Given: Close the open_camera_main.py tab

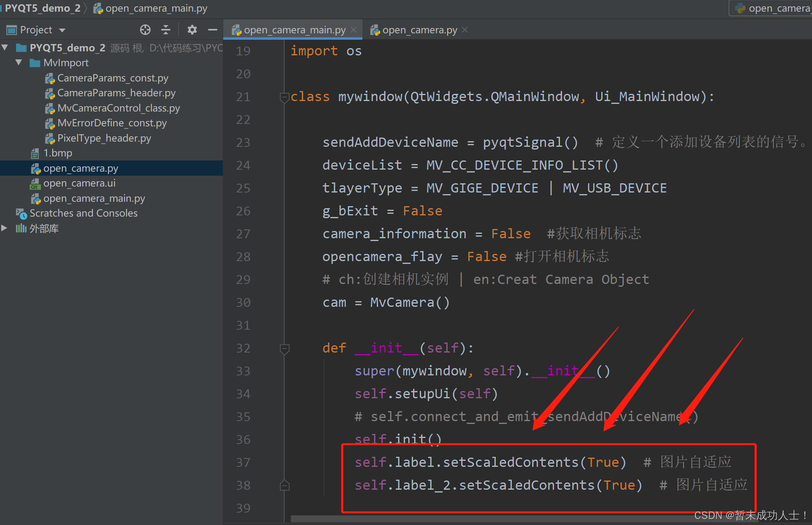Looking at the screenshot, I should (x=354, y=30).
